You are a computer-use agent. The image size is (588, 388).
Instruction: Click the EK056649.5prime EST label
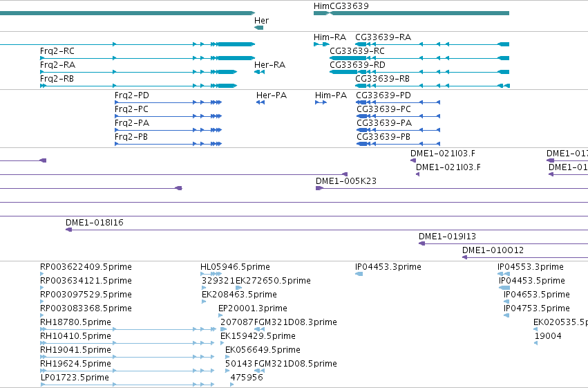263,350
